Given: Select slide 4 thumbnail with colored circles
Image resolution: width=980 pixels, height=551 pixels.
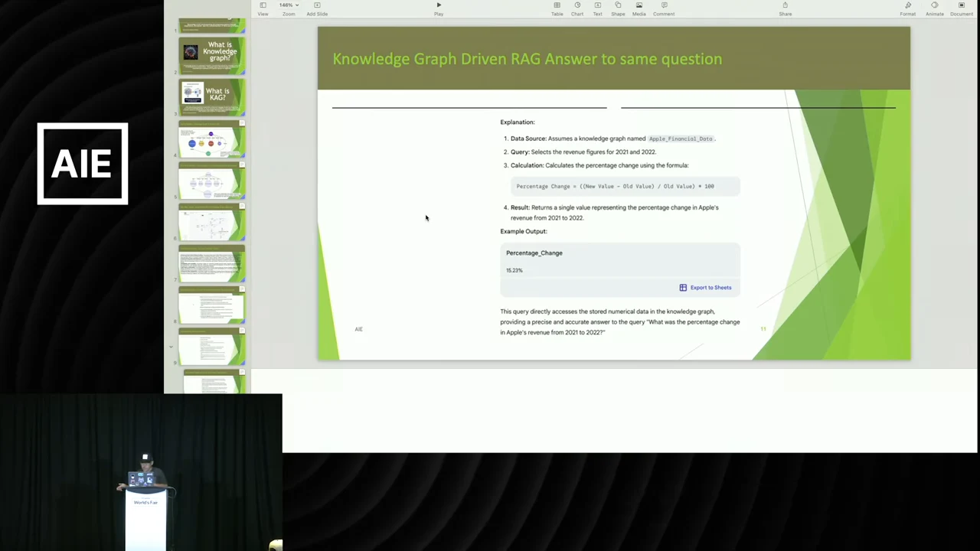Looking at the screenshot, I should tap(212, 139).
